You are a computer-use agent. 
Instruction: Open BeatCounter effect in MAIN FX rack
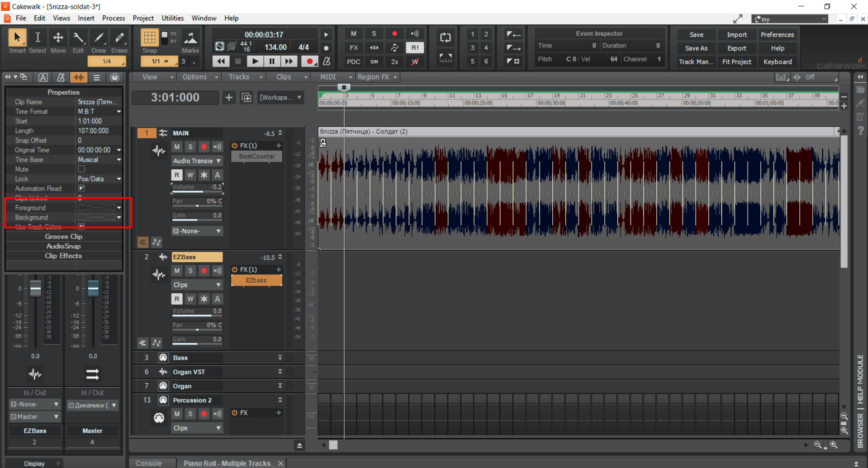[256, 156]
